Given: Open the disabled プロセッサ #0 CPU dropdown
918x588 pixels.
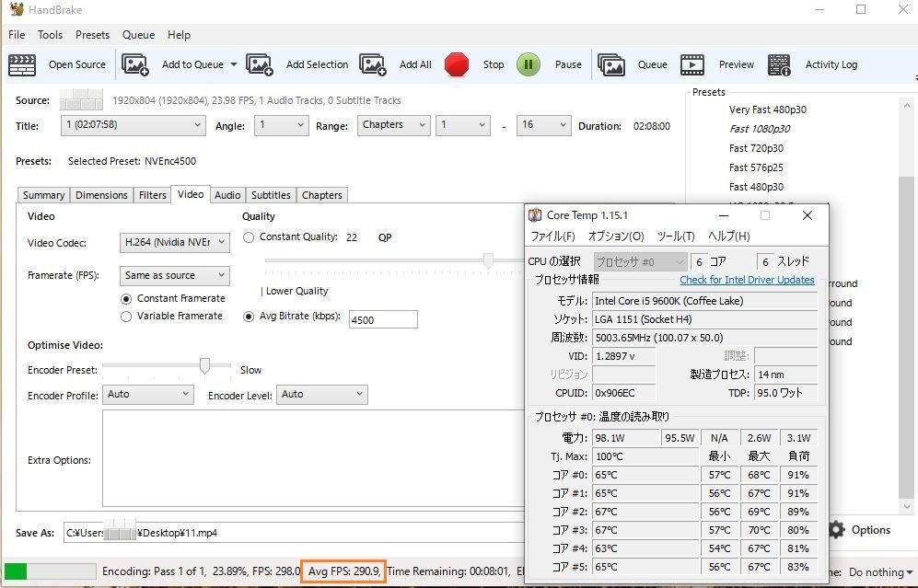Looking at the screenshot, I should [640, 262].
